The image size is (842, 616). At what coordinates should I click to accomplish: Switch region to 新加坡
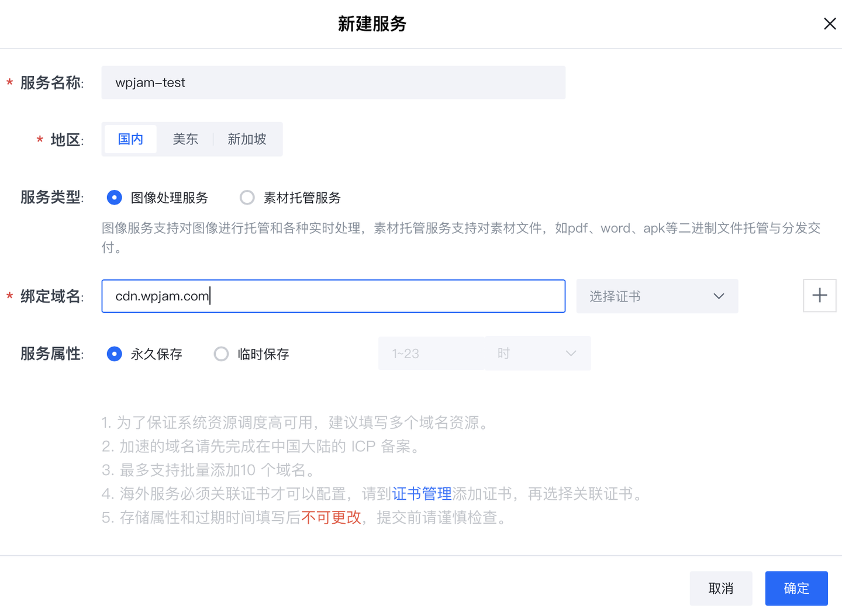point(247,139)
